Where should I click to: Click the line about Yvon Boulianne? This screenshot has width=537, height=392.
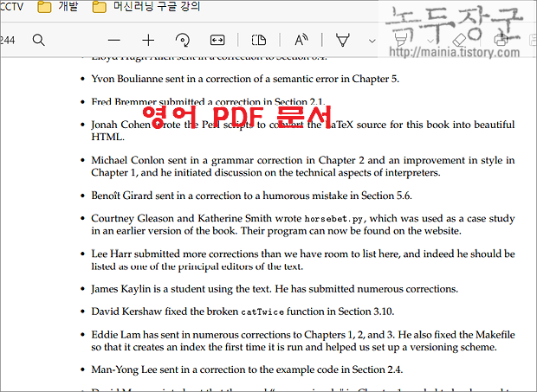click(x=245, y=79)
